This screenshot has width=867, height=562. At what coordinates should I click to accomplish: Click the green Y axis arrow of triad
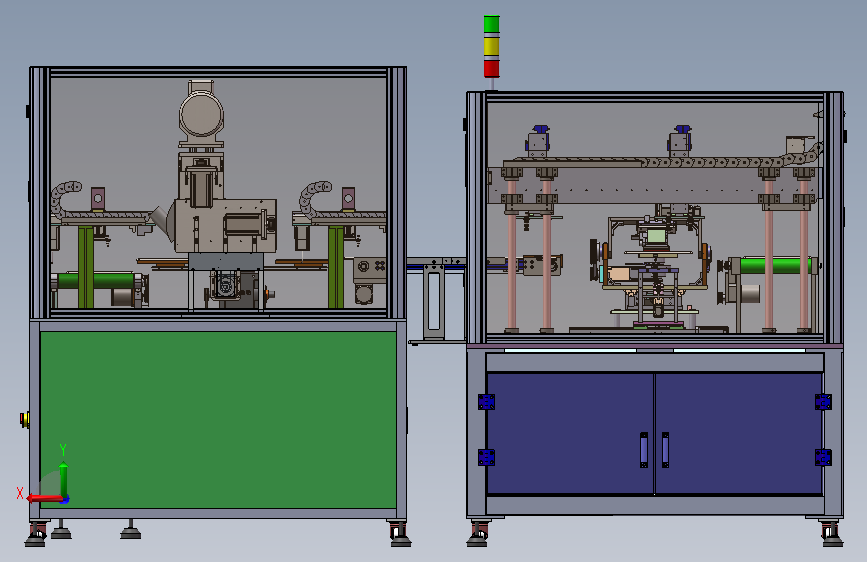tap(64, 479)
